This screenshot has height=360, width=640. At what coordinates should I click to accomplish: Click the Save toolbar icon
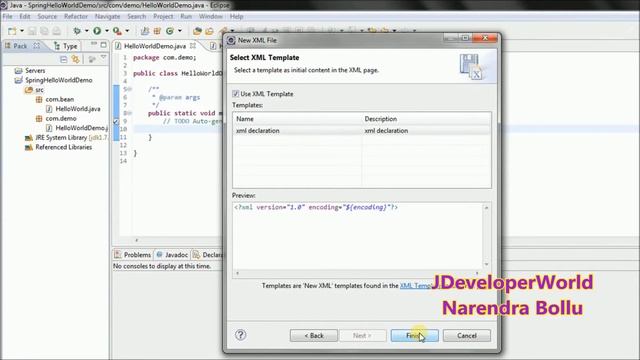(x=32, y=31)
